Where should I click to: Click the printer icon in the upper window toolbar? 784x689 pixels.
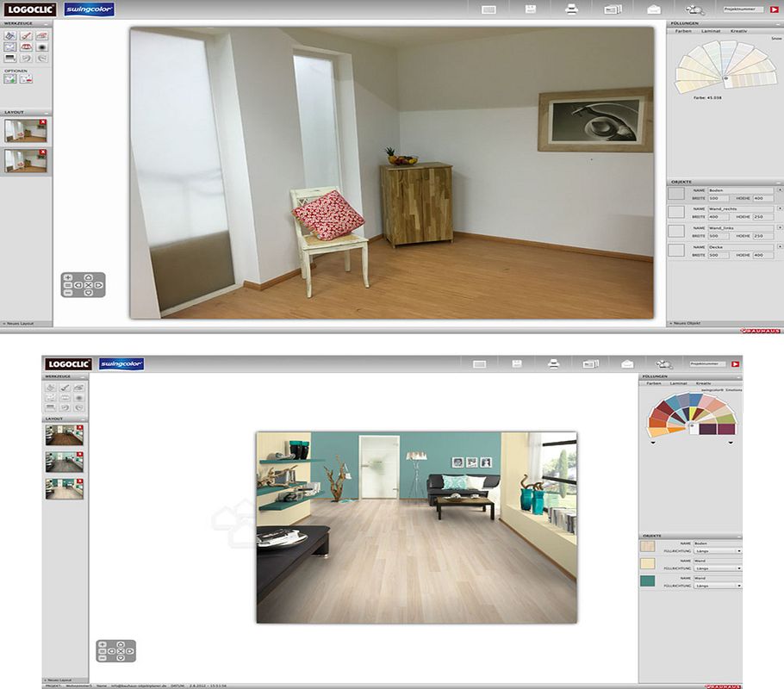pos(570,9)
